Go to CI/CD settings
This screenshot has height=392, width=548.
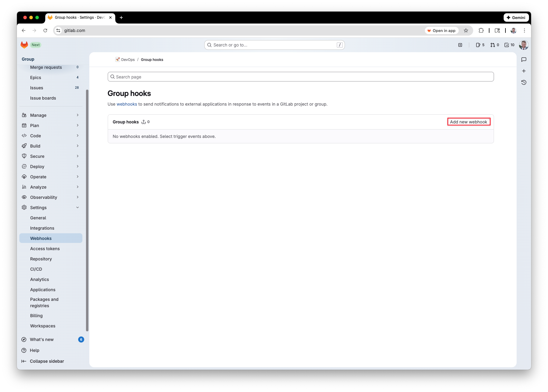click(x=36, y=269)
